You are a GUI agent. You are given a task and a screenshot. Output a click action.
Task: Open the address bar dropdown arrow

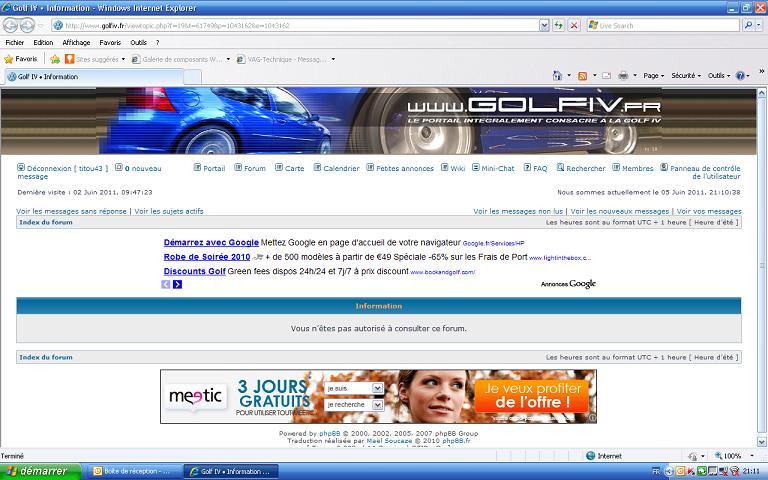tap(544, 25)
